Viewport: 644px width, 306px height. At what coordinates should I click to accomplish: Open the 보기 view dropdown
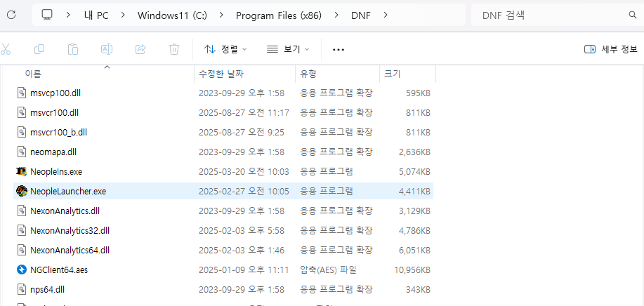click(x=287, y=49)
